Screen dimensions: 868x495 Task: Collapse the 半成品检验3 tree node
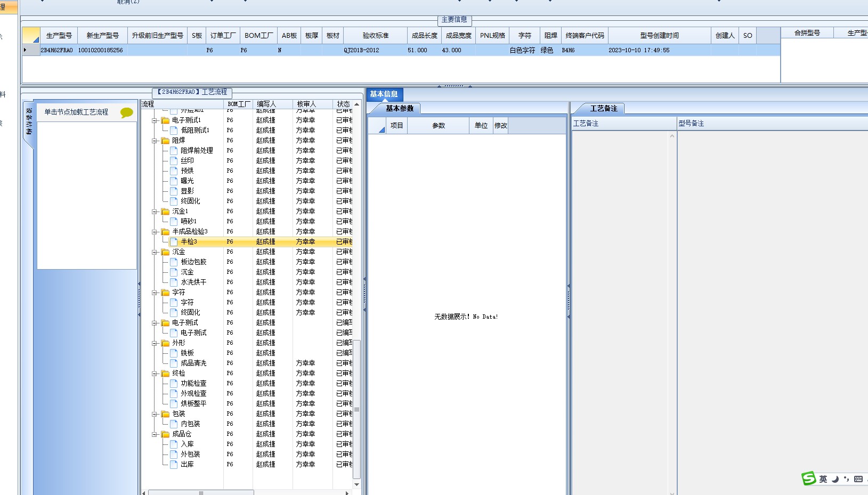155,232
